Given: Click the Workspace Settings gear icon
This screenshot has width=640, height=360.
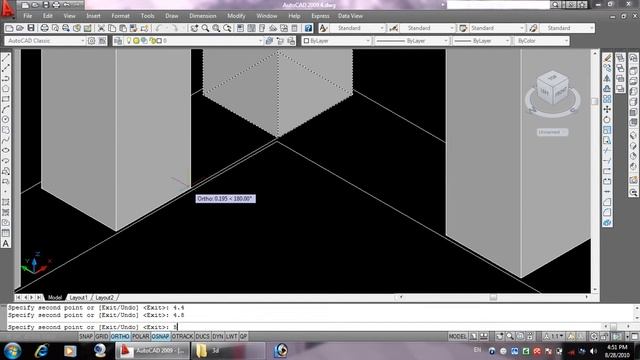Looking at the screenshot, I should click(x=91, y=41).
